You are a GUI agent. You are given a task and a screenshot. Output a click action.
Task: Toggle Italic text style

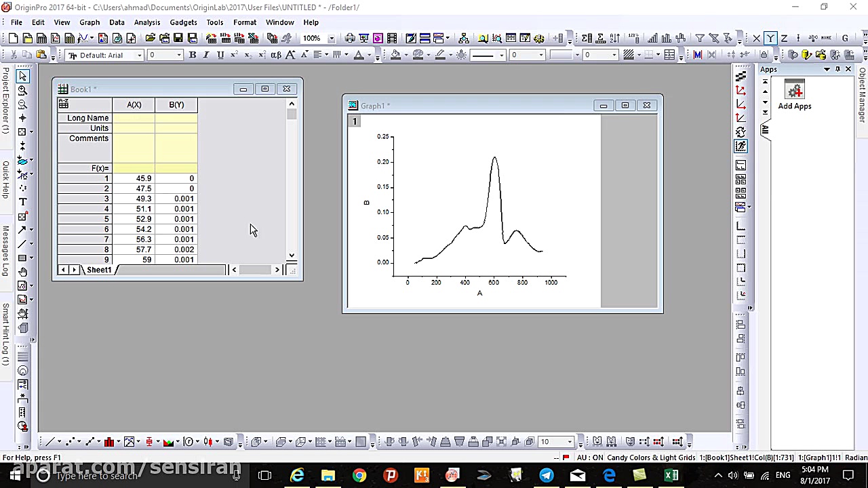coord(206,55)
